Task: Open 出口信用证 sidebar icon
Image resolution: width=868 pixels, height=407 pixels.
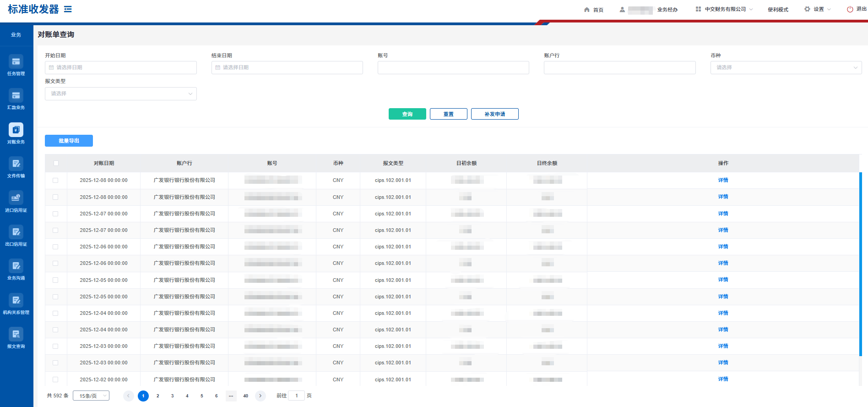Action: [16, 235]
